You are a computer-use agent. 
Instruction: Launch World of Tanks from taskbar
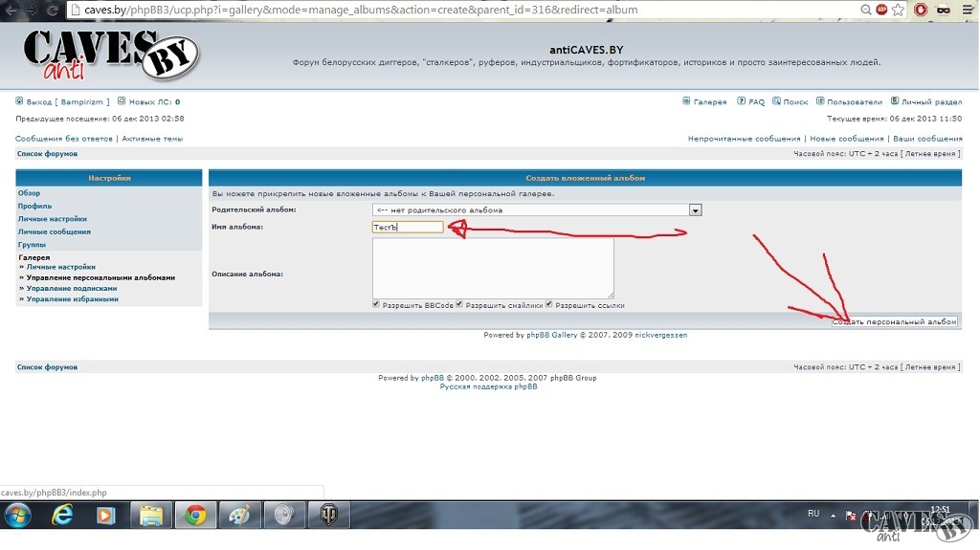click(328, 516)
